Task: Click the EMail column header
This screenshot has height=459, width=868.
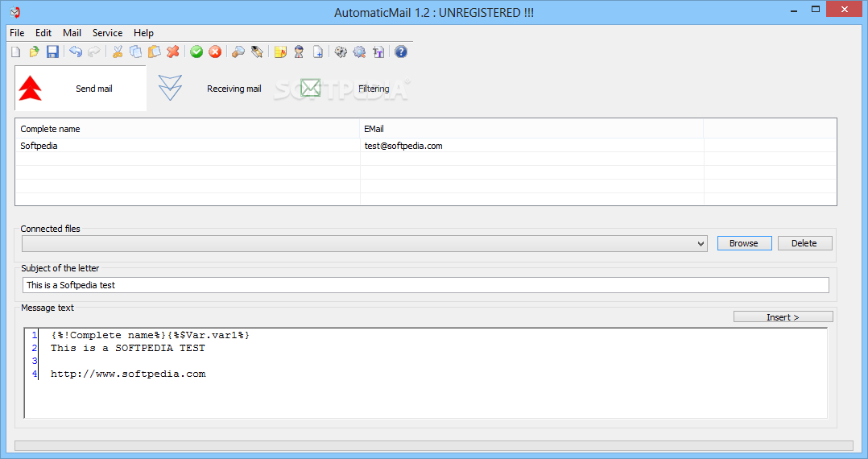Action: click(x=531, y=129)
